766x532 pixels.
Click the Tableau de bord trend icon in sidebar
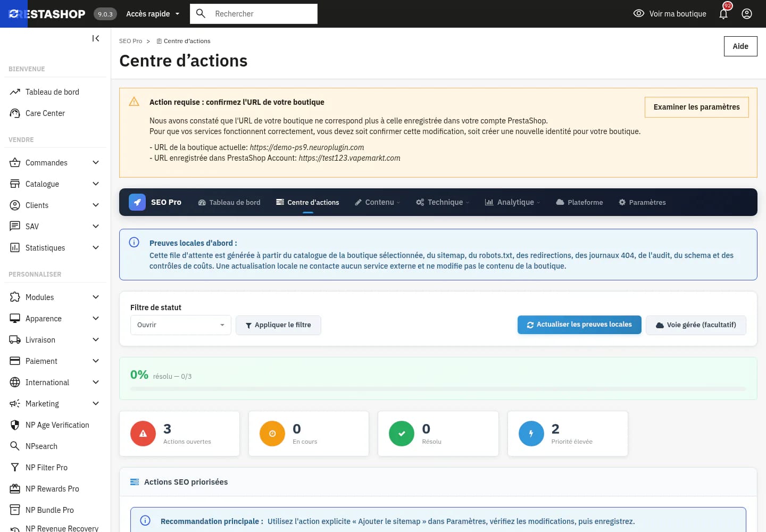(x=15, y=92)
